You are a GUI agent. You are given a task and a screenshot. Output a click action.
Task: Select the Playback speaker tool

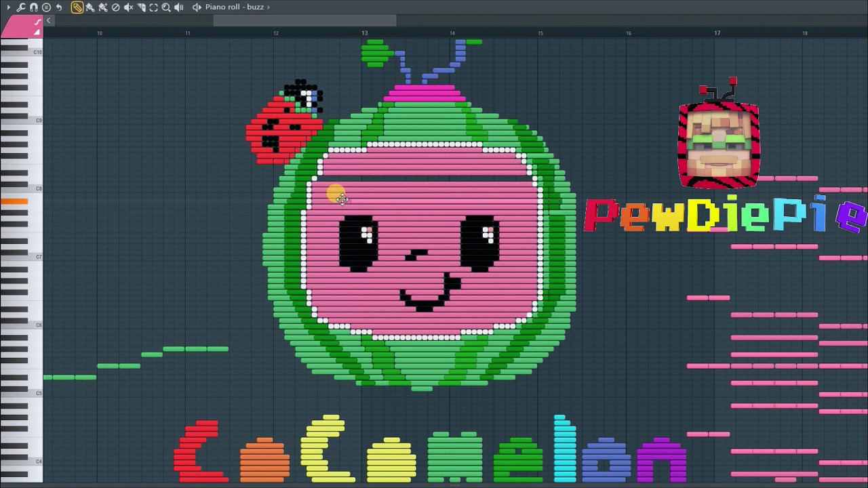coord(179,7)
